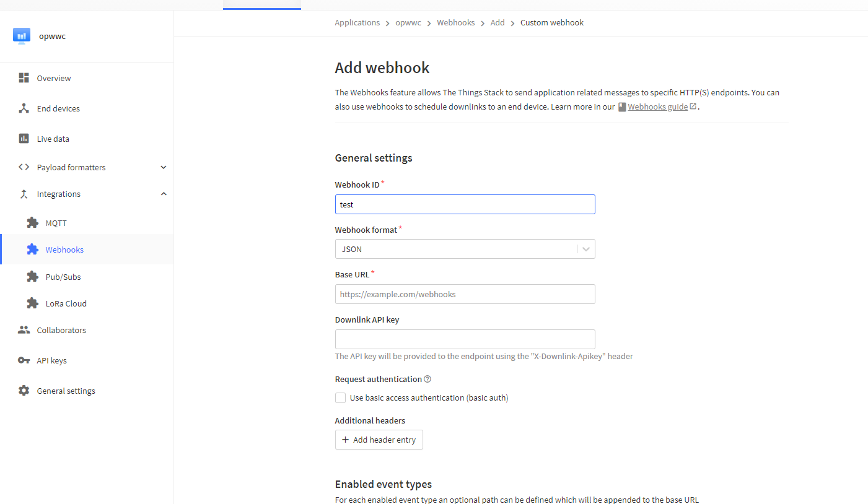868x504 pixels.
Task: Click opwwc breadcrumb link
Action: (408, 22)
